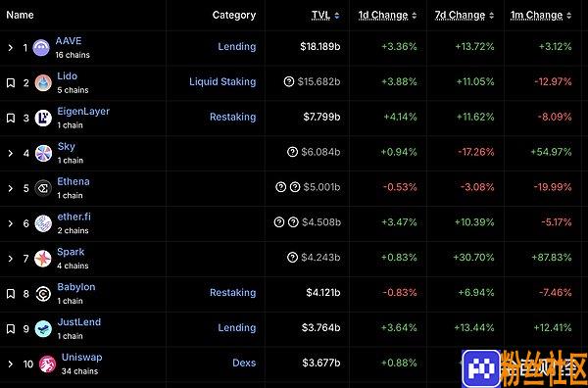Sort by TVL column header
This screenshot has width=588, height=388.
325,15
